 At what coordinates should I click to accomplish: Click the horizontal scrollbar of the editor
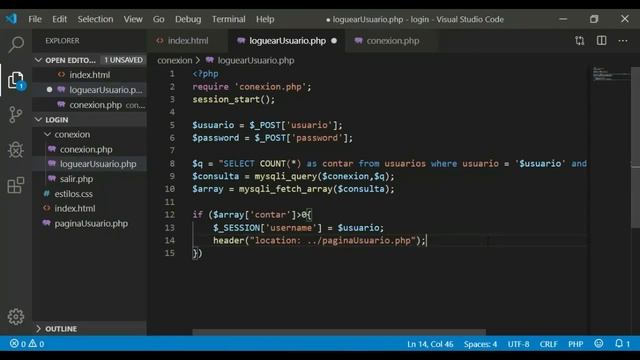tap(339, 332)
